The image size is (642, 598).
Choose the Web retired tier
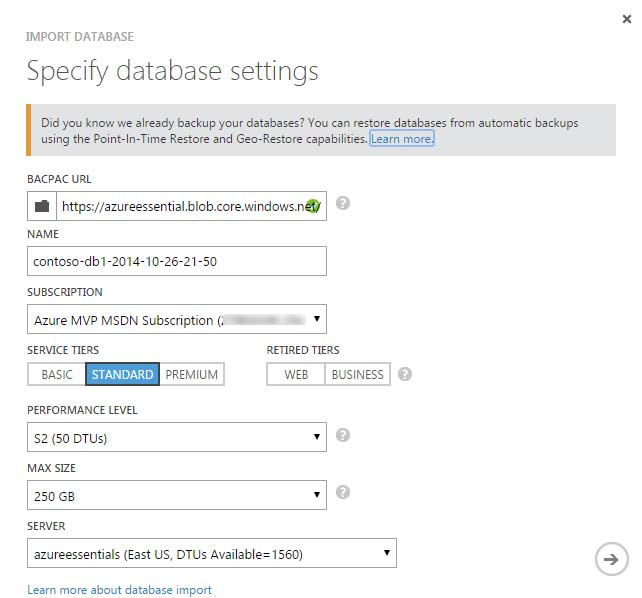pyautogui.click(x=296, y=374)
